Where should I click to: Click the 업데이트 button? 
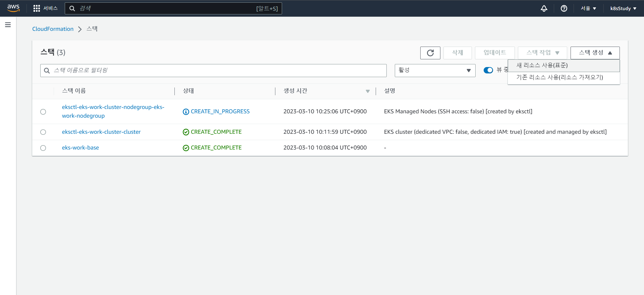[x=495, y=53]
